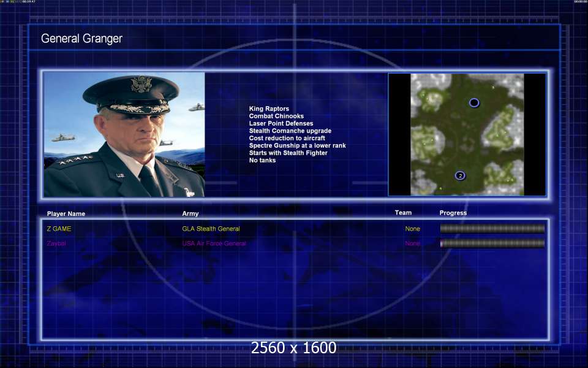This screenshot has width=588, height=368.
Task: Select the Z GAME player name
Action: click(59, 229)
